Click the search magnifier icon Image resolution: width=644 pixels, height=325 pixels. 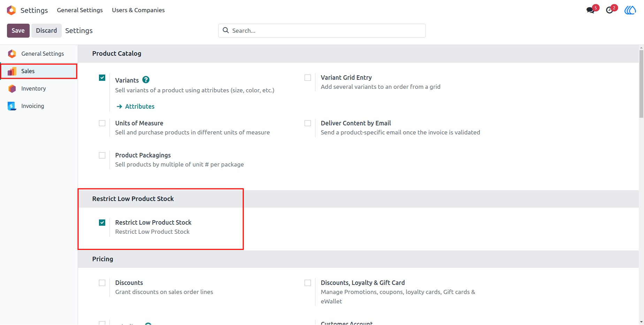(x=226, y=30)
